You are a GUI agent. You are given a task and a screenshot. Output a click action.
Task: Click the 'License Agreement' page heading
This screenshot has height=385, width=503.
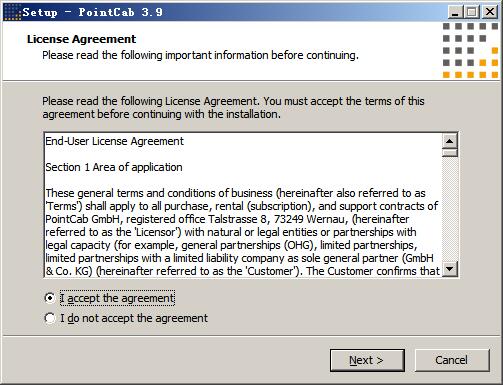(81, 39)
